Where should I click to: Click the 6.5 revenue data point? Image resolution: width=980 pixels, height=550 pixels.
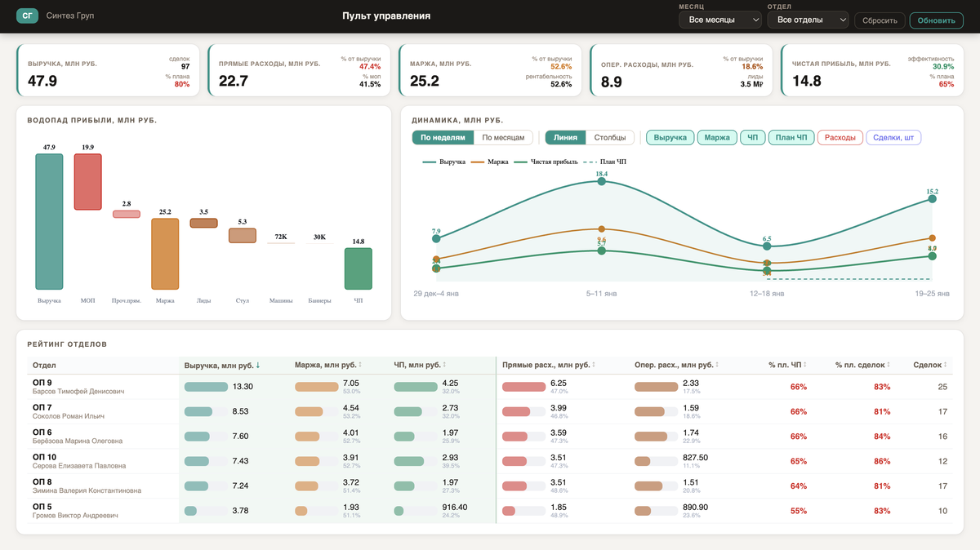(x=767, y=246)
